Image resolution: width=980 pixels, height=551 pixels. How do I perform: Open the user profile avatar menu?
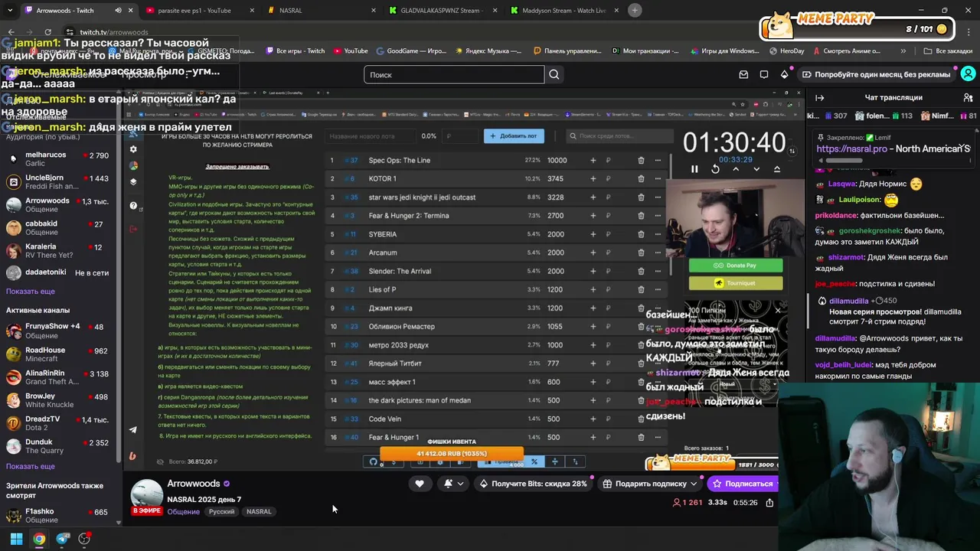[968, 74]
